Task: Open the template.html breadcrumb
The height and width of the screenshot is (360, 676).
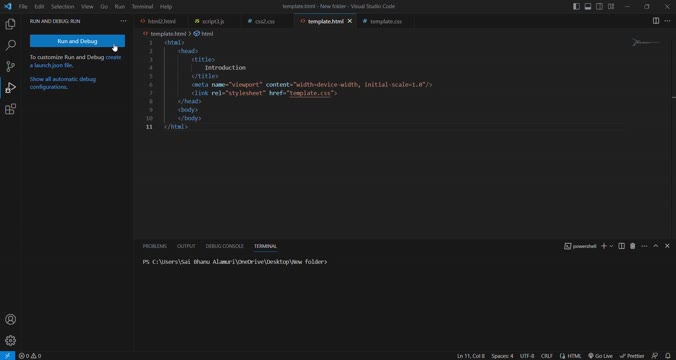Action: pyautogui.click(x=164, y=34)
